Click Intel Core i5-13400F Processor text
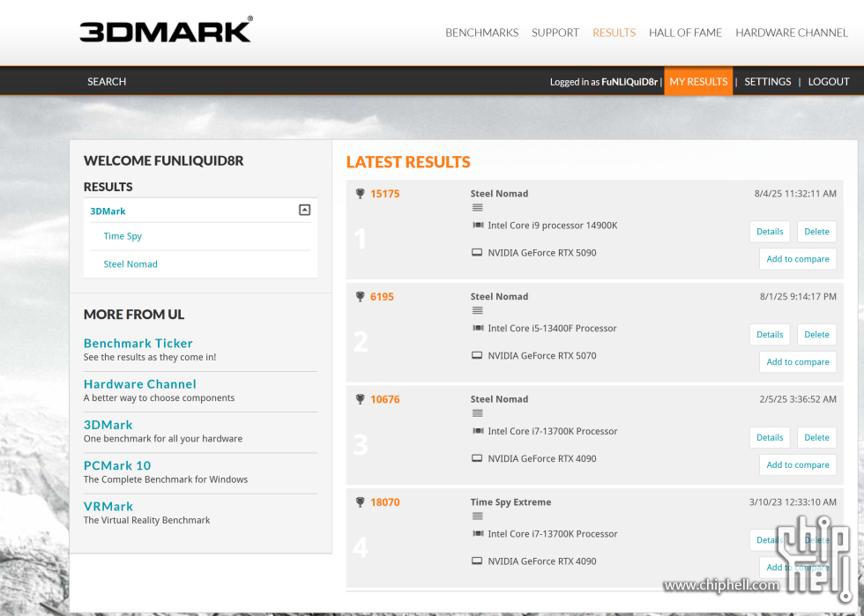864x616 pixels. pos(552,329)
